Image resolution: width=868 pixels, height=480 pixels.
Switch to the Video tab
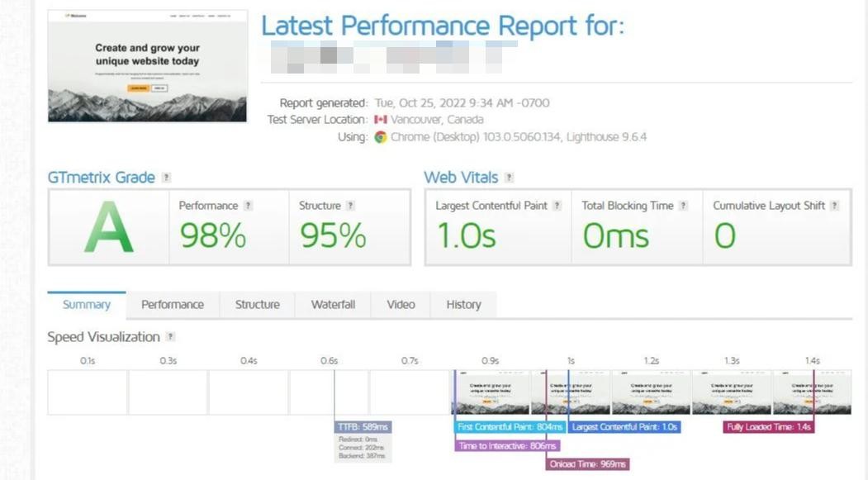401,305
